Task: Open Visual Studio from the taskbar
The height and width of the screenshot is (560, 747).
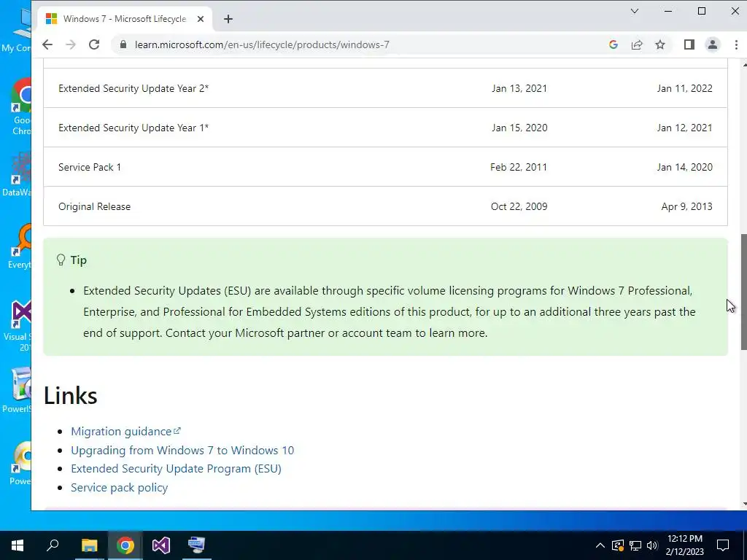Action: [161, 545]
